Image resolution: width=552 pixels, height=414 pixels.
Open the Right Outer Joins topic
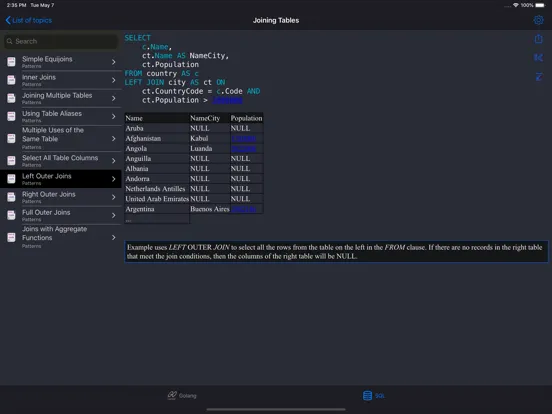(61, 197)
